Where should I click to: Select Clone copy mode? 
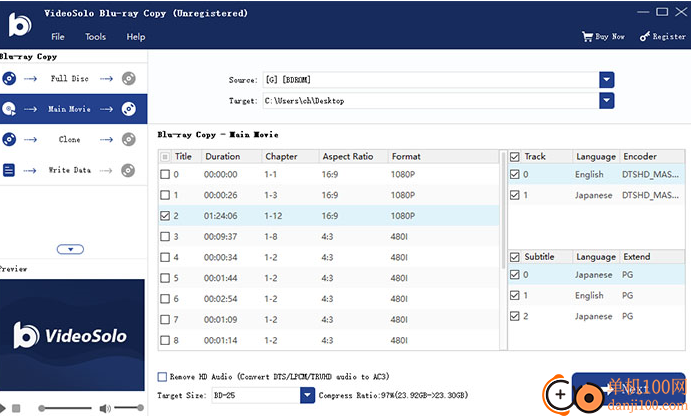[70, 140]
